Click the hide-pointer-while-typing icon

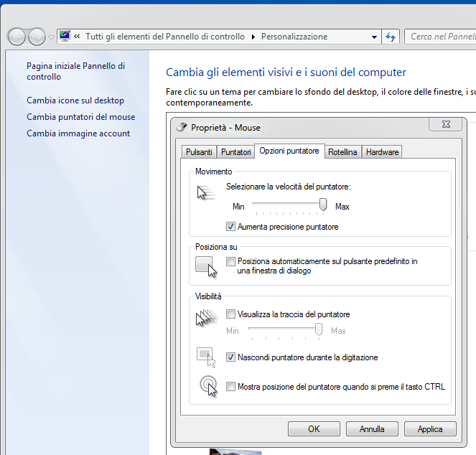206,357
